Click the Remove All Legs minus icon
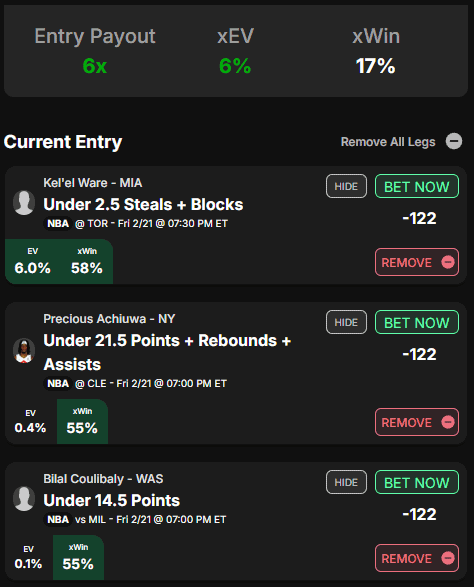This screenshot has height=587, width=474. pos(454,142)
